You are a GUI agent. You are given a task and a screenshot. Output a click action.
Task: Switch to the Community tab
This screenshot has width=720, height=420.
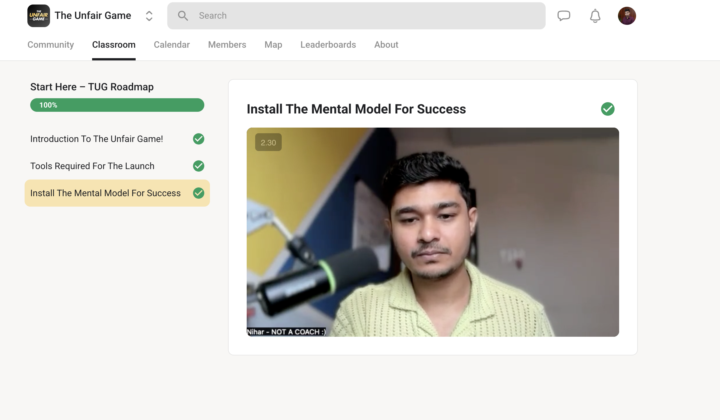[50, 45]
